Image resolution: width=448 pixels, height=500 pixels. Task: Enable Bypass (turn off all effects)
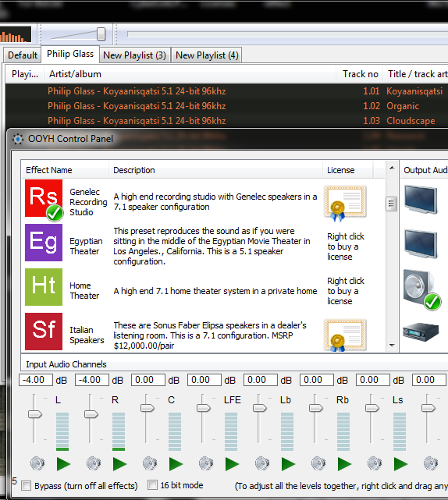(26, 485)
